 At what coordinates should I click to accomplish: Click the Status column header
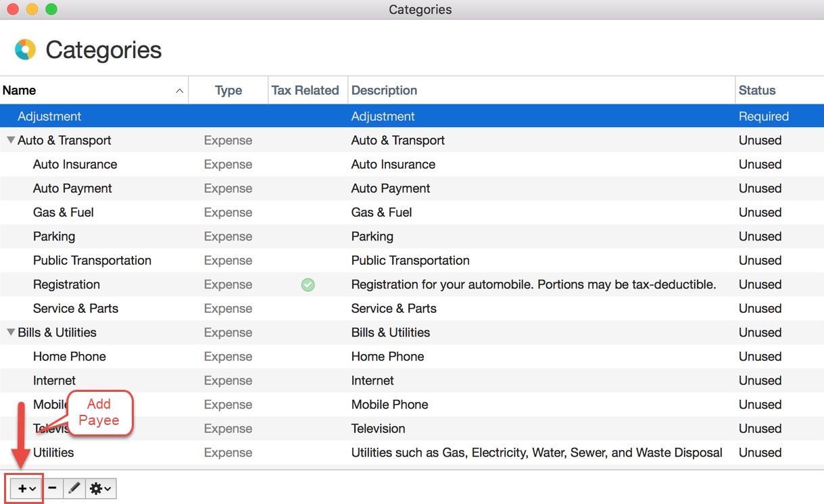(x=757, y=91)
